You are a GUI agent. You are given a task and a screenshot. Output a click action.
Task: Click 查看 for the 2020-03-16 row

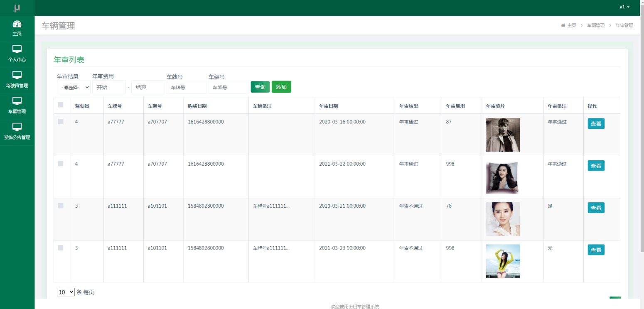click(596, 124)
